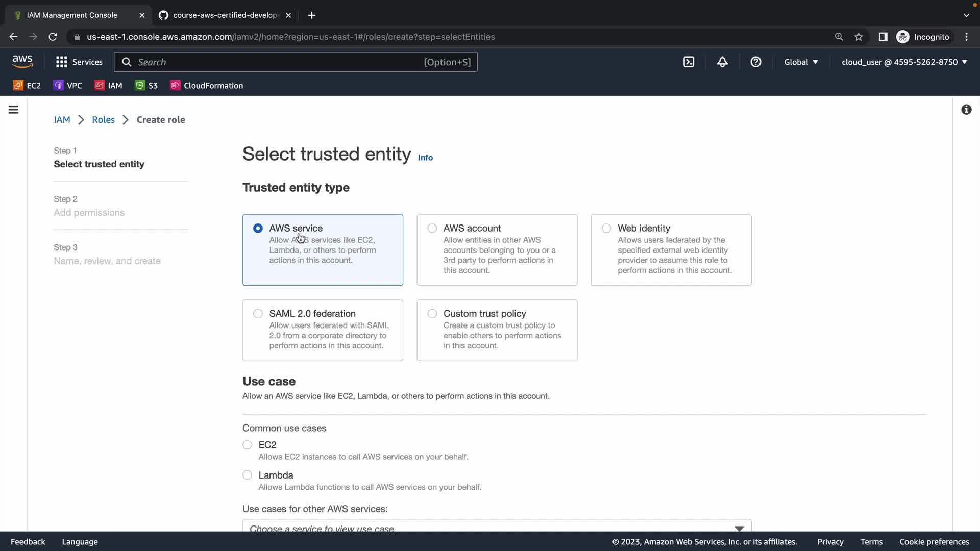Click the AWS logo home icon
The image size is (980, 551).
(x=22, y=62)
